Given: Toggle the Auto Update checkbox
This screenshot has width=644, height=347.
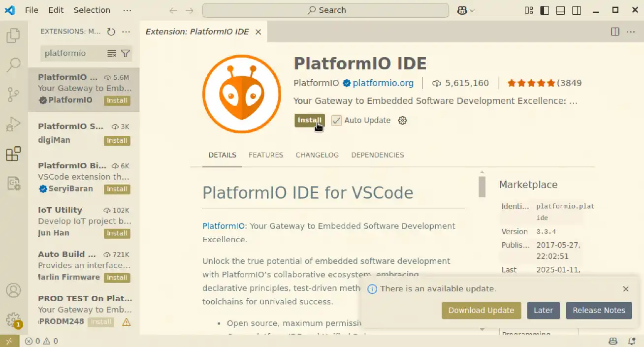Looking at the screenshot, I should 336,121.
